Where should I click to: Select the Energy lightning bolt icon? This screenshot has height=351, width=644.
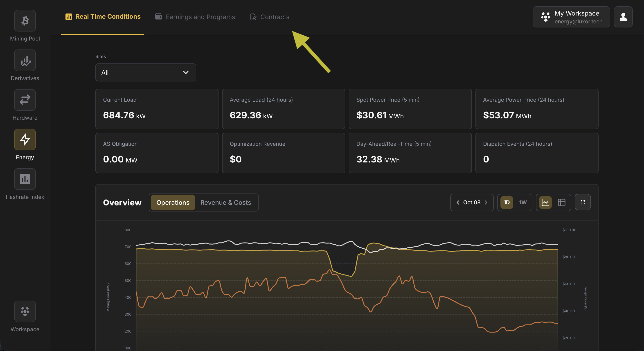tap(25, 139)
